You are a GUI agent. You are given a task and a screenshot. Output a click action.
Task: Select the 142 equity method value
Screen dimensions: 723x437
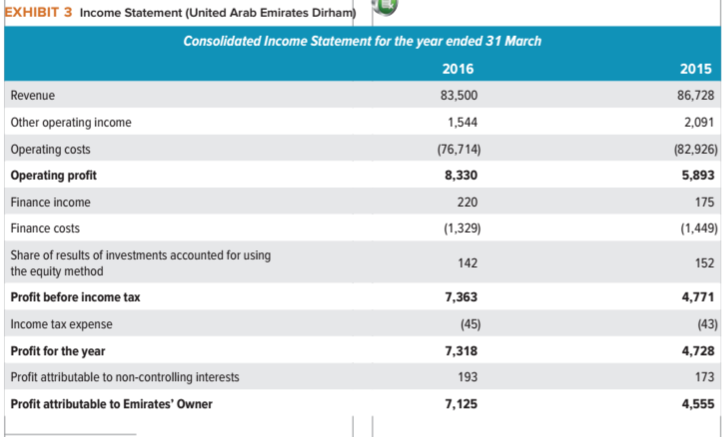(x=468, y=263)
